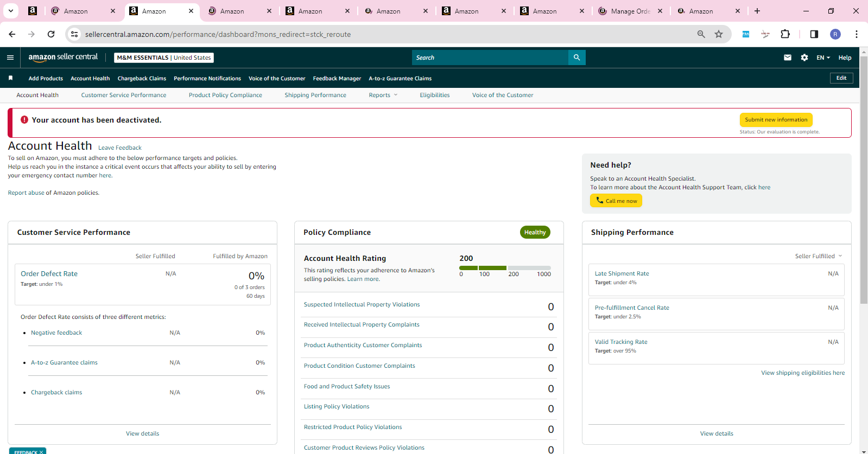This screenshot has height=454, width=868.
Task: Open Feedback Manager in the top navigation
Action: point(337,78)
